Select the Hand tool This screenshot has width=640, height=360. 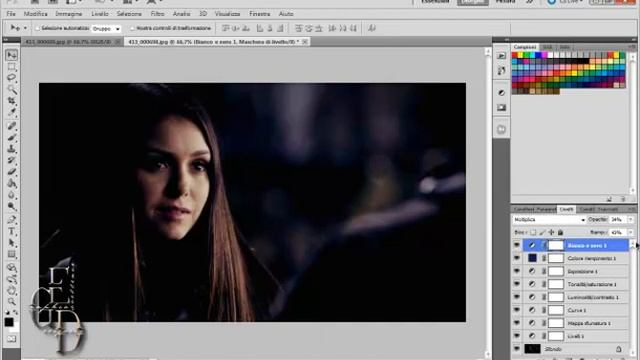coord(12,291)
